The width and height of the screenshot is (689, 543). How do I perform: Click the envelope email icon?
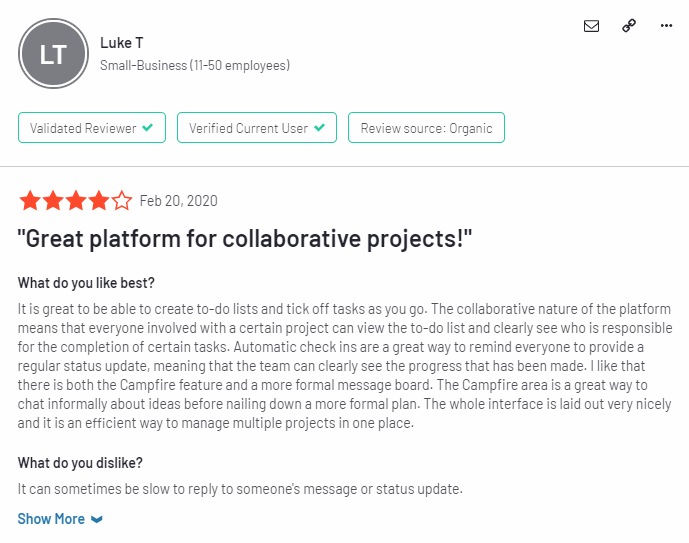point(591,26)
